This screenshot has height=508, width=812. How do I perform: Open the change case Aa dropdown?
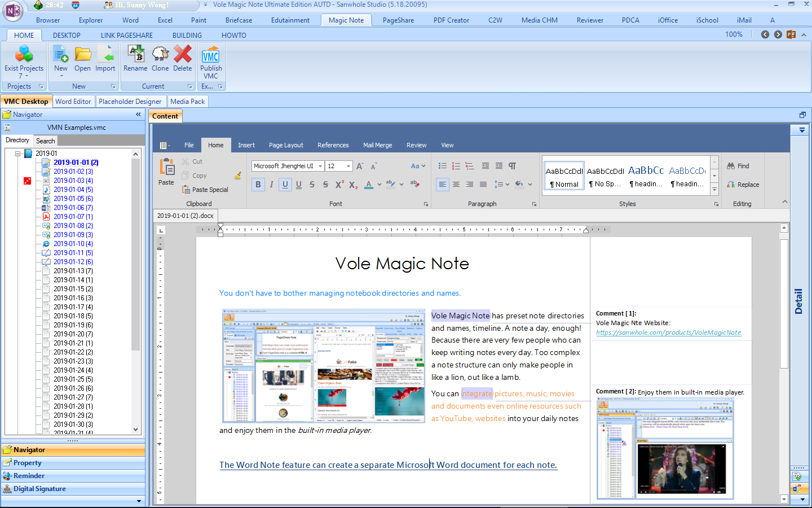coord(418,166)
